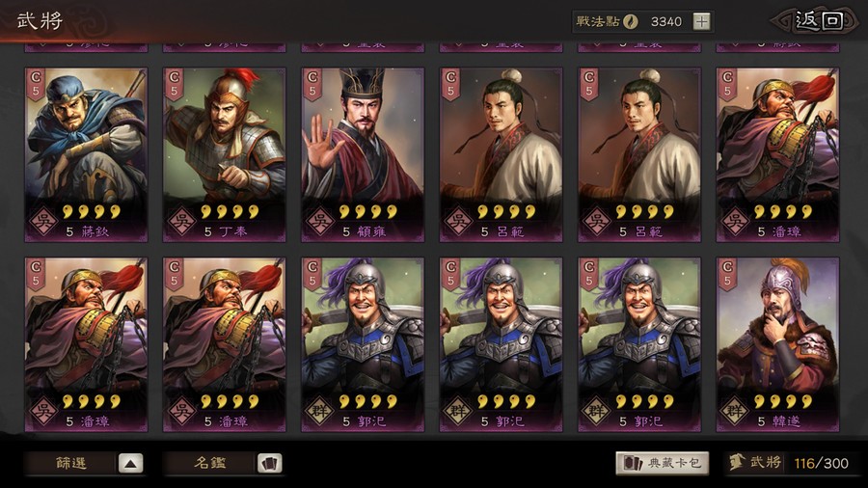Screen dimensions: 868x488
Task: Select the 韓遂 general card
Action: pyautogui.click(x=777, y=344)
